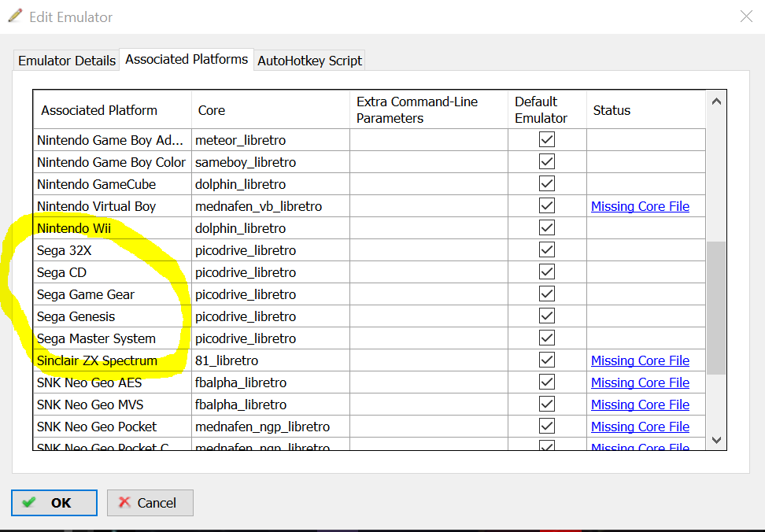Uncheck default emulator for Nintendo Game Boy Color
Viewport: 765px width, 532px height.
[x=547, y=161]
